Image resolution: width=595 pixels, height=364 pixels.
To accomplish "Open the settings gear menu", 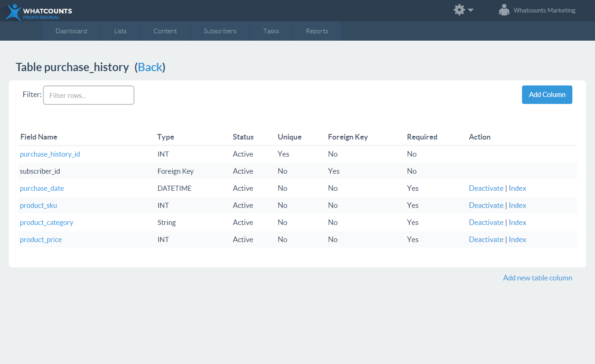I will [x=459, y=10].
